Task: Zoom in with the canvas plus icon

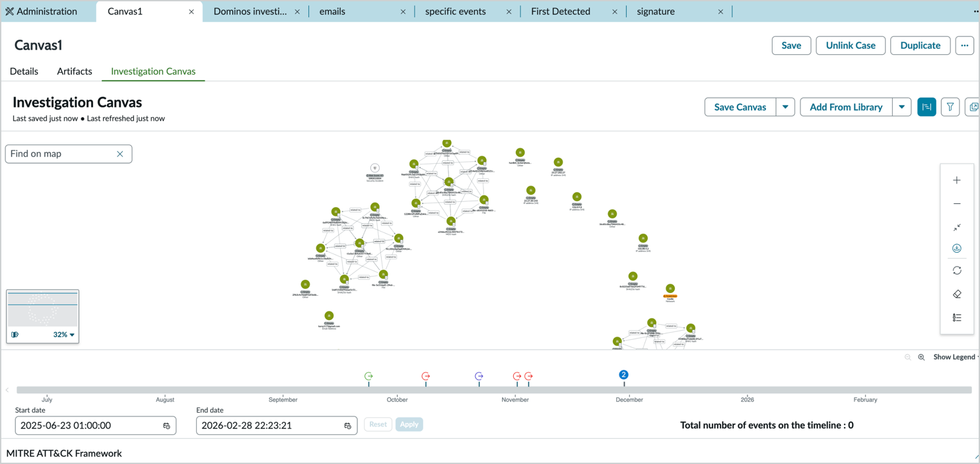Action: 956,180
